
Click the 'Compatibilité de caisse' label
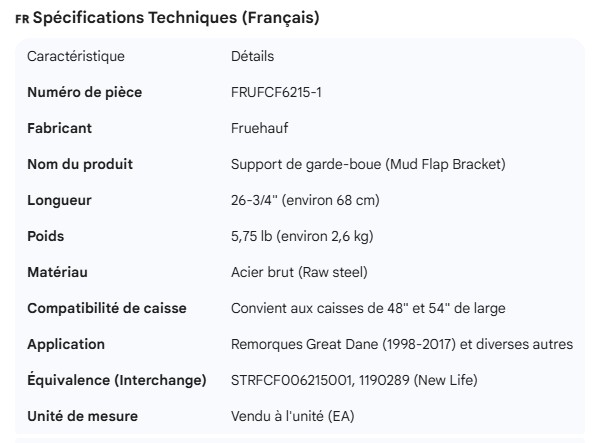(106, 308)
